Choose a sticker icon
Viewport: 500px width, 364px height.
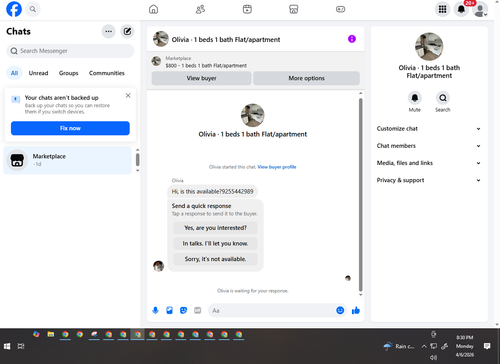183,311
